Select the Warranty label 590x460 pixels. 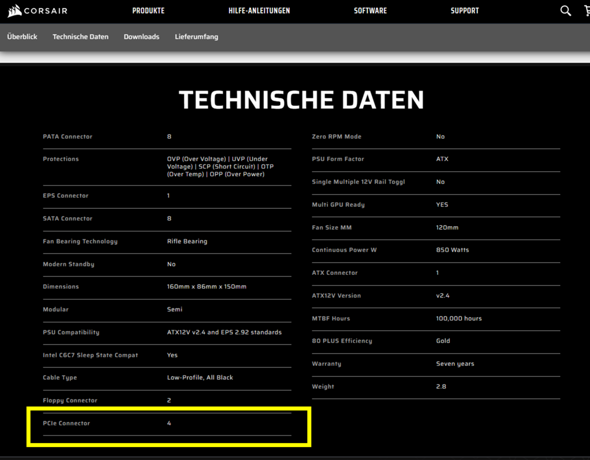(x=327, y=364)
